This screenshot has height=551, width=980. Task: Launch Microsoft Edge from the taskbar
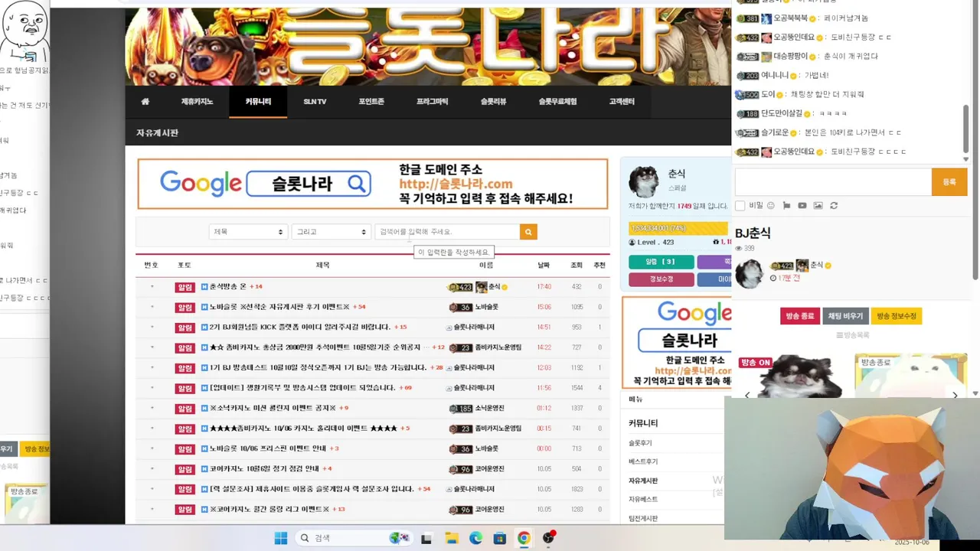coord(475,538)
